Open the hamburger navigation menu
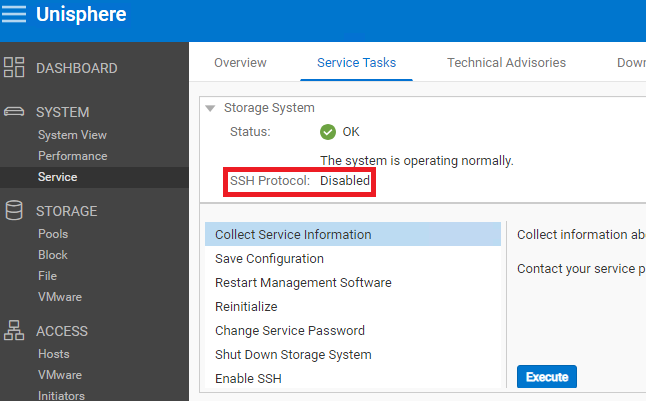Image resolution: width=646 pixels, height=401 pixels. 15,15
